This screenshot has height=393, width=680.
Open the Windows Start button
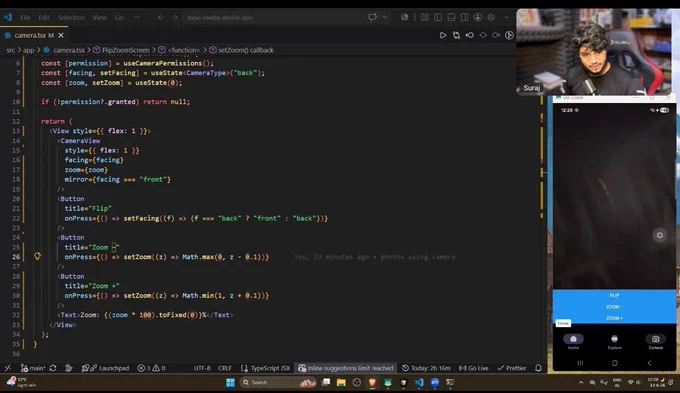pos(230,382)
